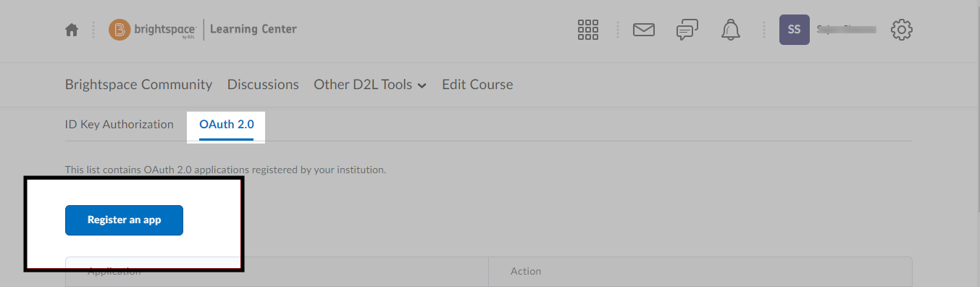Click the Learning Center title link
The height and width of the screenshot is (287, 980).
click(254, 30)
